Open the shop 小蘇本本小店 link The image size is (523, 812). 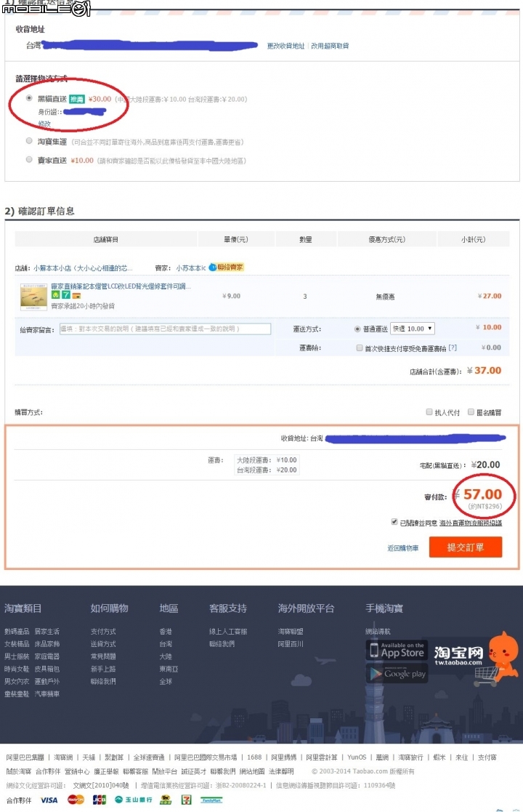click(83, 268)
